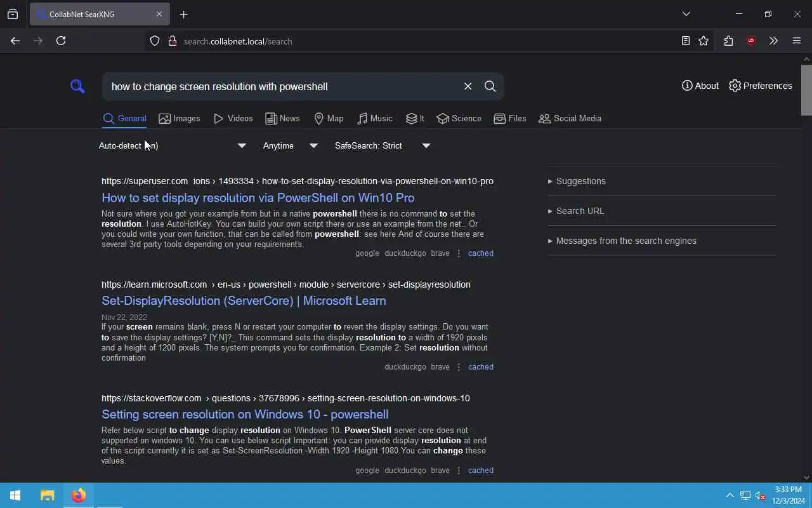Open the tracking protection shield icon
Image resolution: width=812 pixels, height=508 pixels.
pyautogui.click(x=155, y=41)
